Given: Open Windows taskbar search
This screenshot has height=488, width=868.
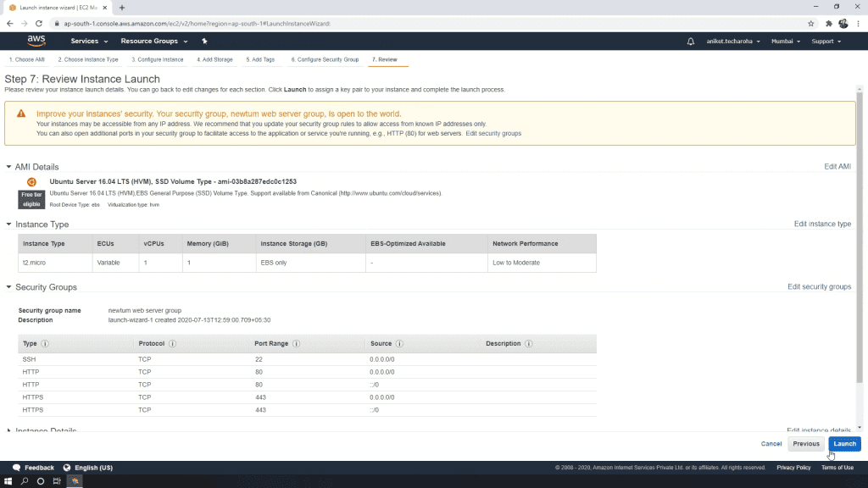Looking at the screenshot, I should [25, 481].
